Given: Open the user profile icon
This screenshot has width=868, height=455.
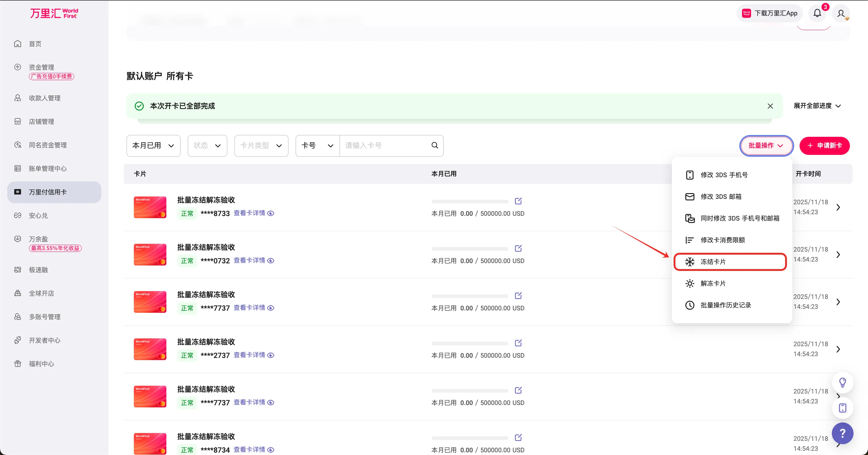Looking at the screenshot, I should [x=841, y=13].
